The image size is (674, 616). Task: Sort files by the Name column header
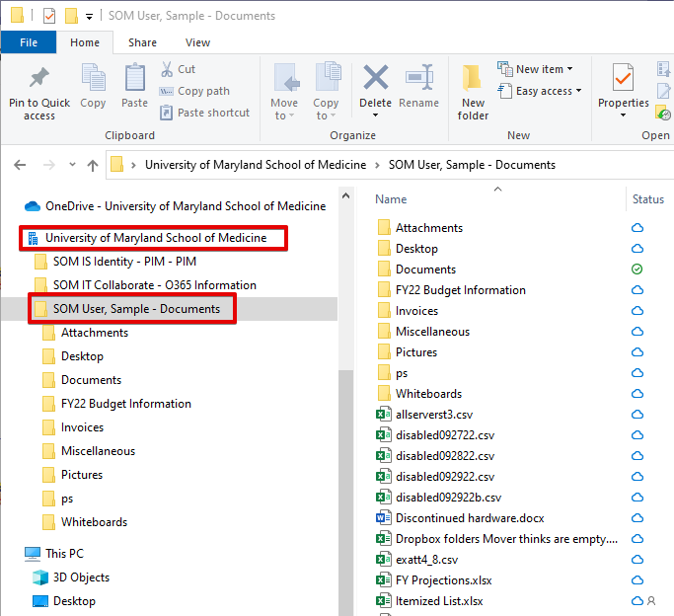pyautogui.click(x=392, y=199)
